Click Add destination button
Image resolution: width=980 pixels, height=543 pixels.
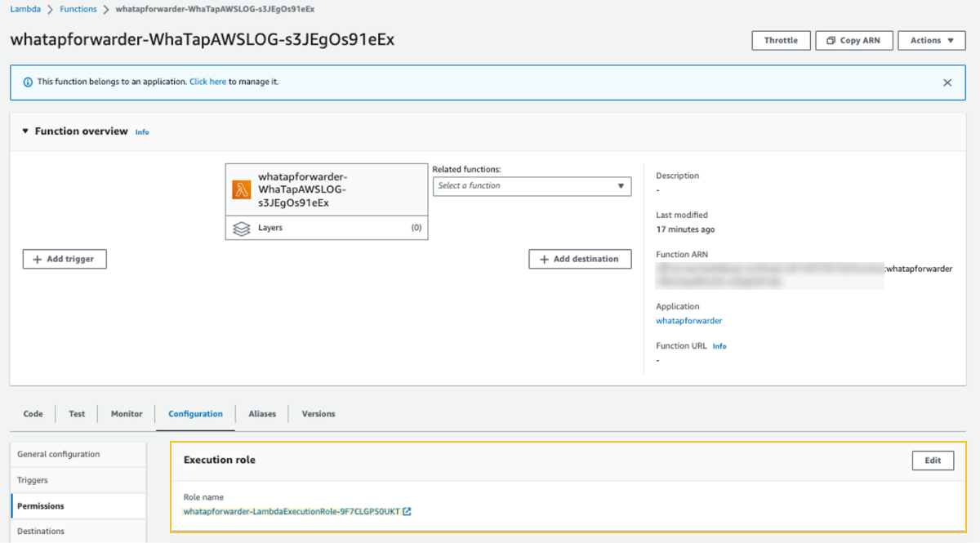pyautogui.click(x=580, y=259)
